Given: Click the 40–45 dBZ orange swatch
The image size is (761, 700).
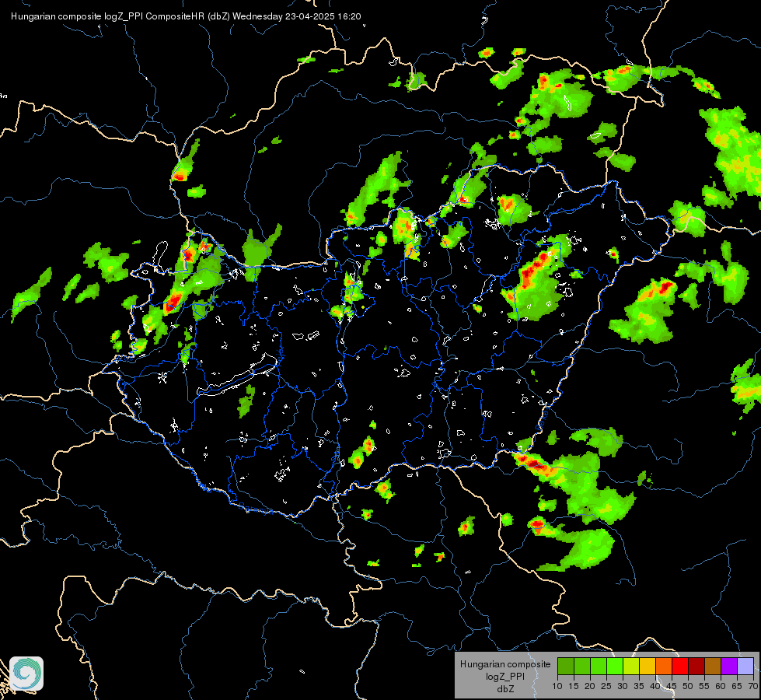Looking at the screenshot, I should (664, 666).
